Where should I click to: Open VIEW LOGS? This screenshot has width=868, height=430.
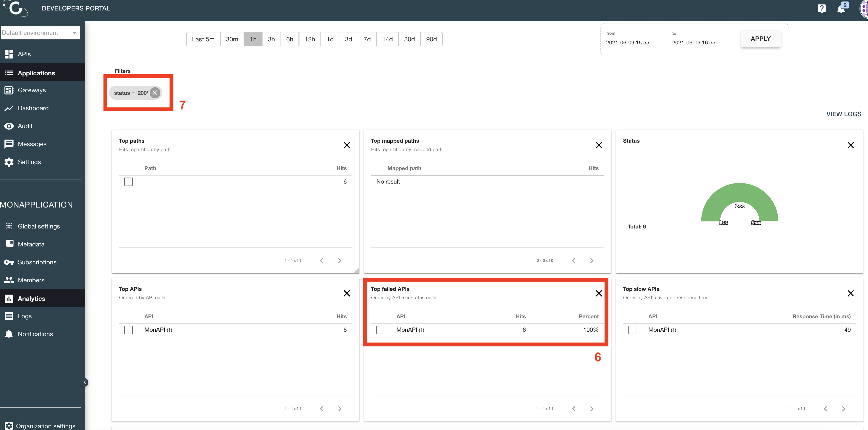(844, 114)
